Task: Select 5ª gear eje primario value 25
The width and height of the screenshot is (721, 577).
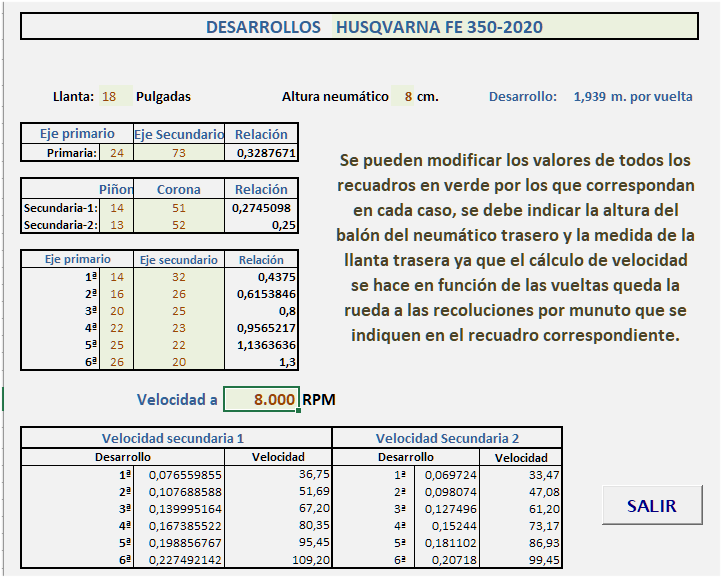Action: (x=116, y=345)
